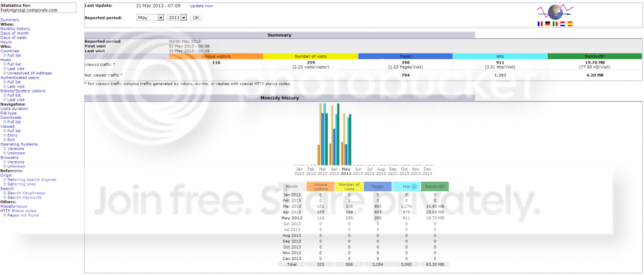Switch language using the French flag

540,25
